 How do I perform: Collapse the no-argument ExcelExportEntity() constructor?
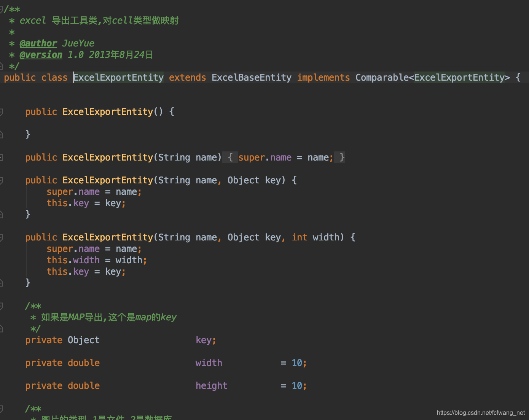(2, 112)
